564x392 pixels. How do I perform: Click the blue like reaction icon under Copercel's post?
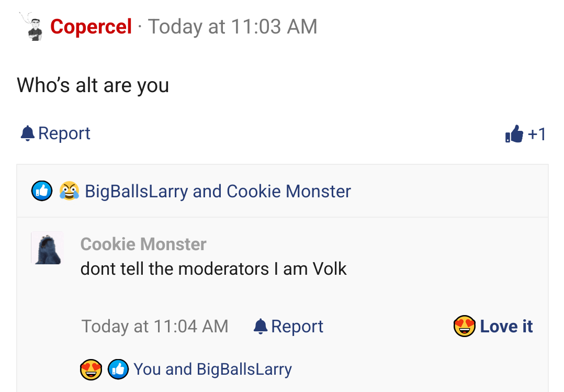[42, 191]
